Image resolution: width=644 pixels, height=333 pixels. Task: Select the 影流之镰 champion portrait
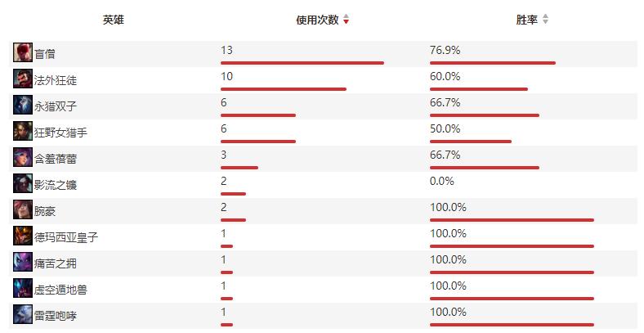click(x=23, y=183)
